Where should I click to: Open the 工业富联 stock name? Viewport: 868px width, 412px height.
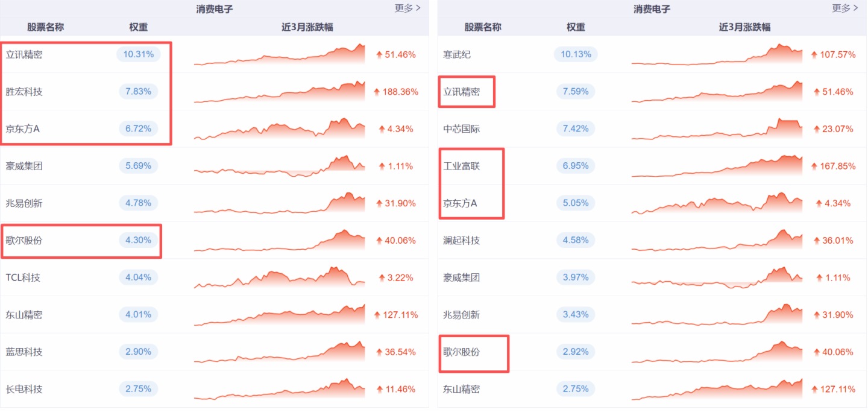click(462, 166)
